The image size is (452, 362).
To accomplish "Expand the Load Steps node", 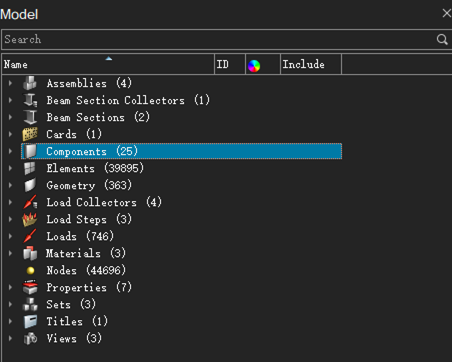I will 10,219.
